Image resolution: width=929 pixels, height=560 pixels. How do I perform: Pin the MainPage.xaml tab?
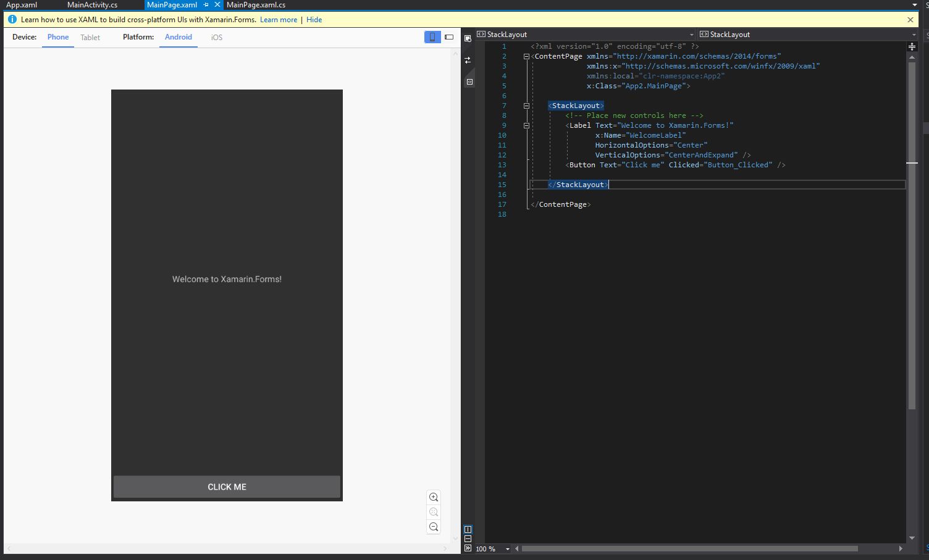pos(206,5)
